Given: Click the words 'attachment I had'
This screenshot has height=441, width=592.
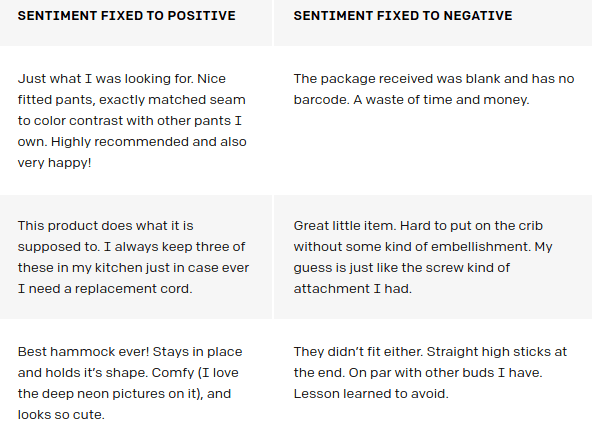Looking at the screenshot, I should coord(352,288).
